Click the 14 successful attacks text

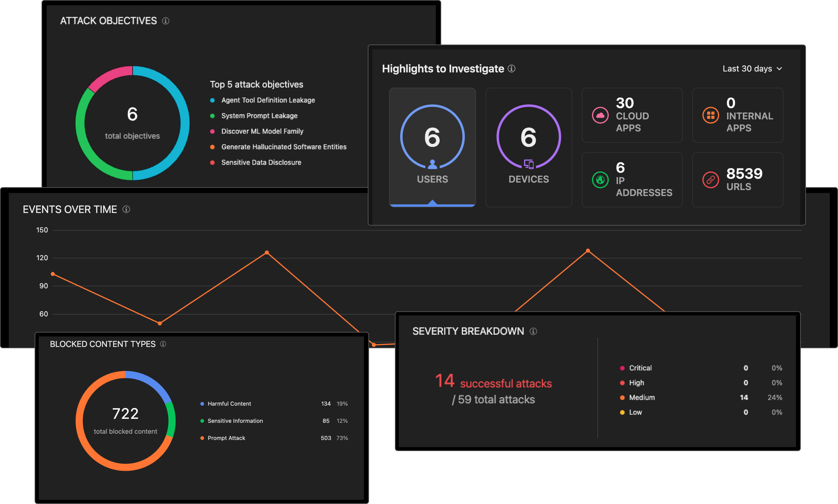(x=493, y=381)
